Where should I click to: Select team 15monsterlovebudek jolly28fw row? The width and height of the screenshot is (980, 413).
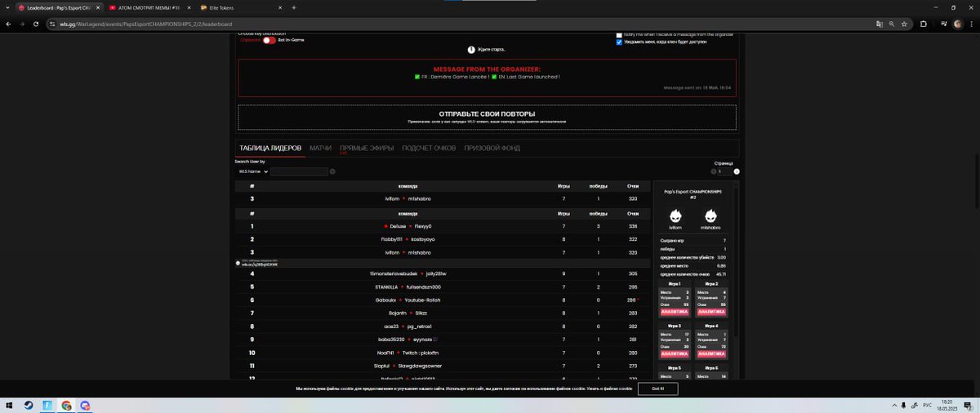pyautogui.click(x=443, y=273)
